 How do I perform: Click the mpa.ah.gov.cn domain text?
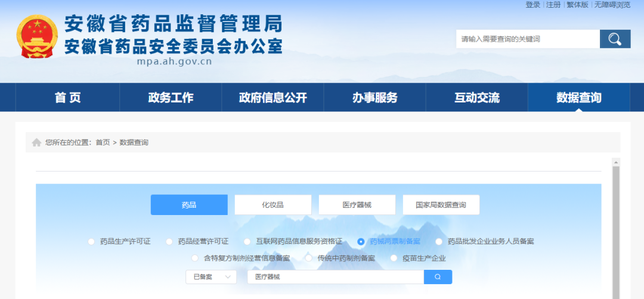point(175,62)
